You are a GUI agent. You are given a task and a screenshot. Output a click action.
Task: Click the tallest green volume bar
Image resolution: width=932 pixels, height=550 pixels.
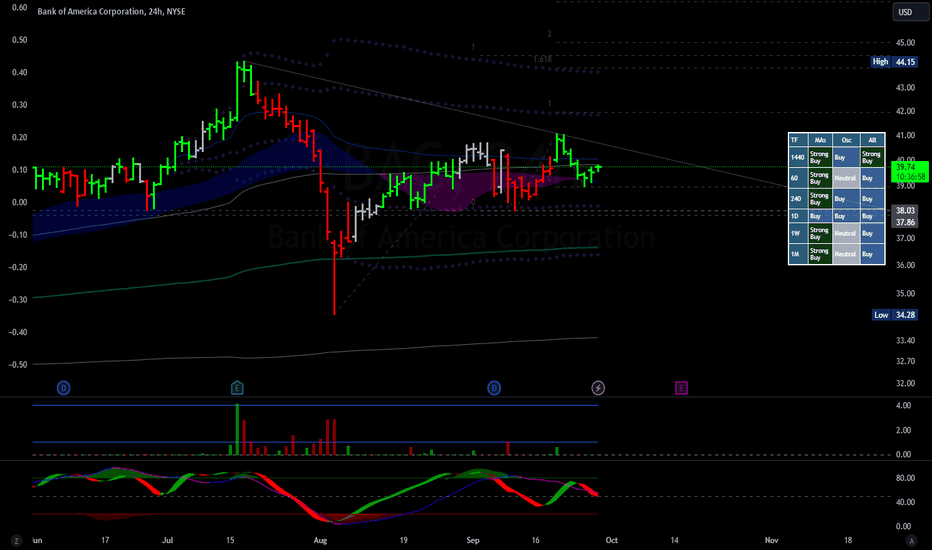click(x=237, y=429)
